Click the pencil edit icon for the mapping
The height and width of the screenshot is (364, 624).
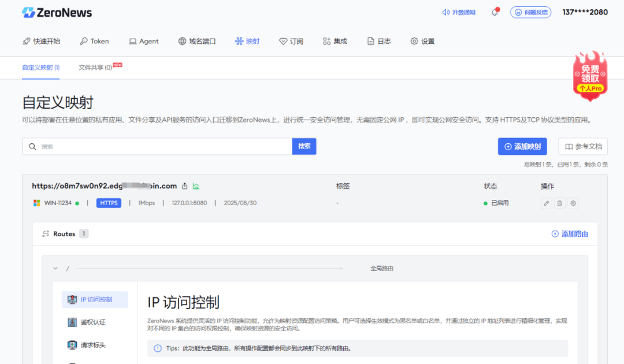pyautogui.click(x=545, y=203)
